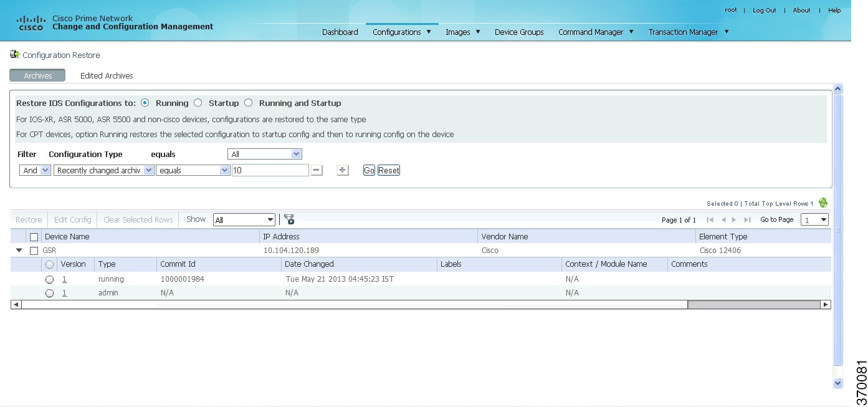868x407 pixels.
Task: Collapse the GSR device row
Action: (x=19, y=251)
